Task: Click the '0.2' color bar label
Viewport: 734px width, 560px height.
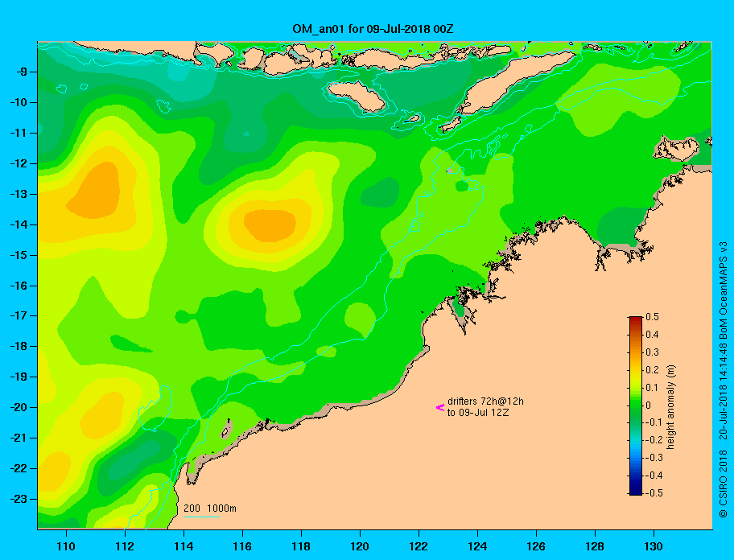Action: 652,370
